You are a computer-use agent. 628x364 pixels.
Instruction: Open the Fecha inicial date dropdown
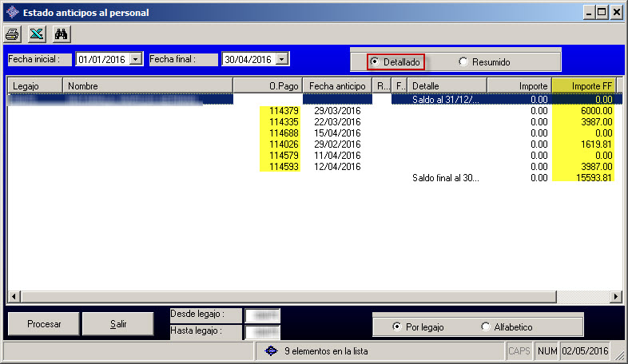136,59
